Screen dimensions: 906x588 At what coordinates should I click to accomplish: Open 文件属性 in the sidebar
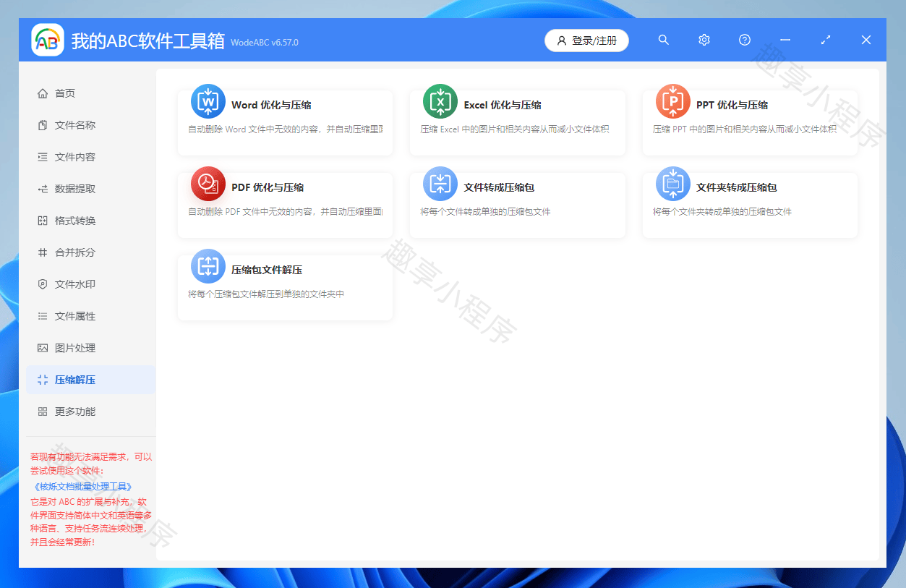(x=90, y=316)
